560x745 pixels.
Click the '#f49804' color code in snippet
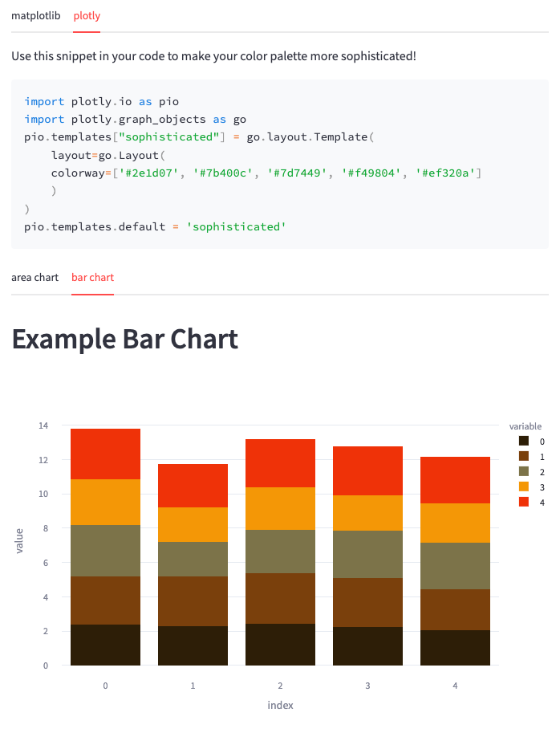pyautogui.click(x=371, y=173)
